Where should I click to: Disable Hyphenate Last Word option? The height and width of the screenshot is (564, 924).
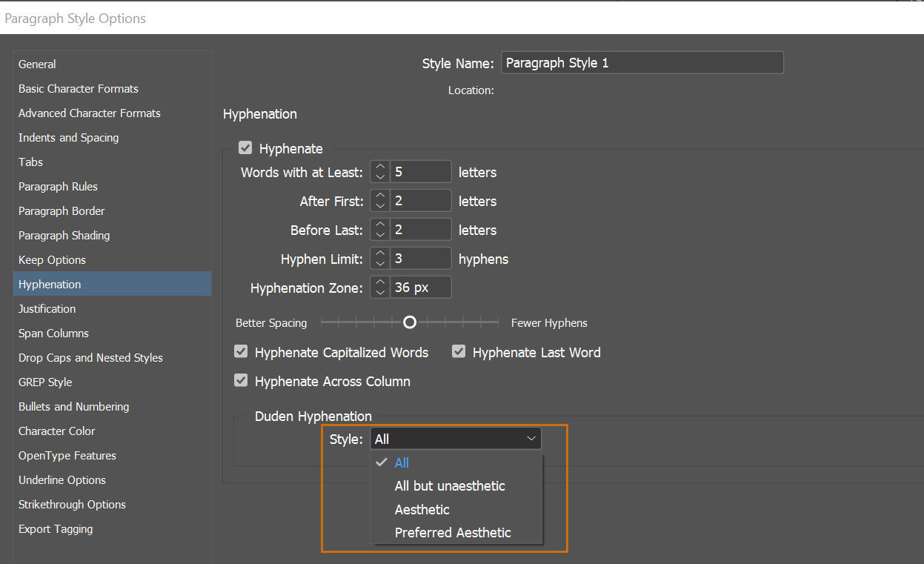coord(459,352)
